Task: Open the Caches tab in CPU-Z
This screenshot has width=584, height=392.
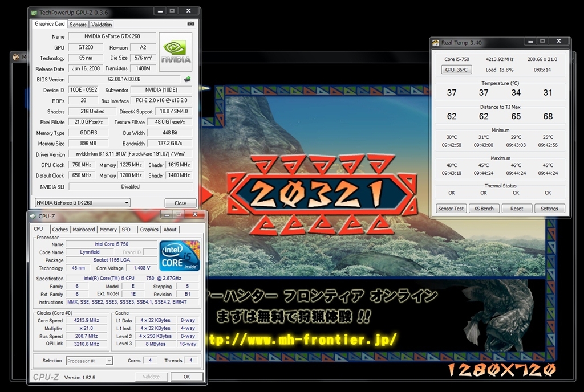Action: click(x=59, y=230)
